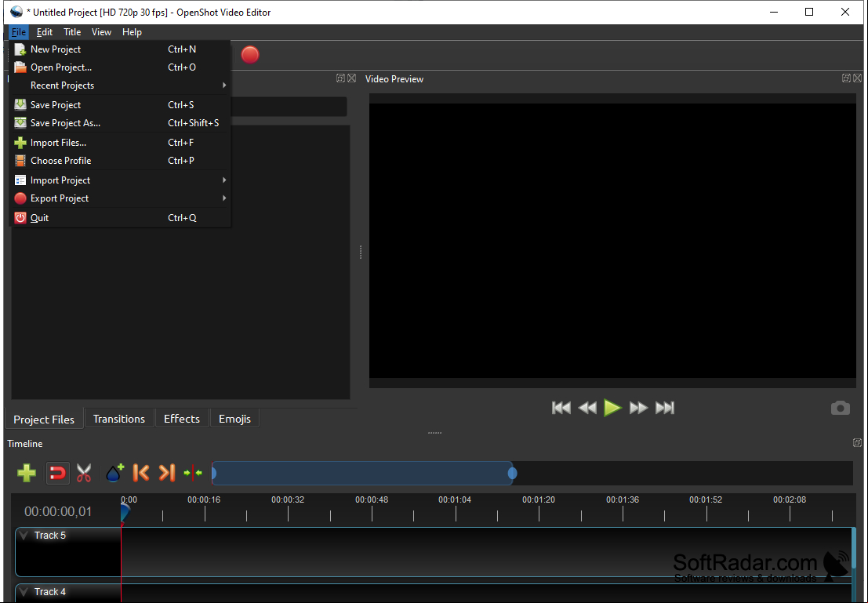Take a snapshot with the camera icon
868x603 pixels.
point(841,408)
